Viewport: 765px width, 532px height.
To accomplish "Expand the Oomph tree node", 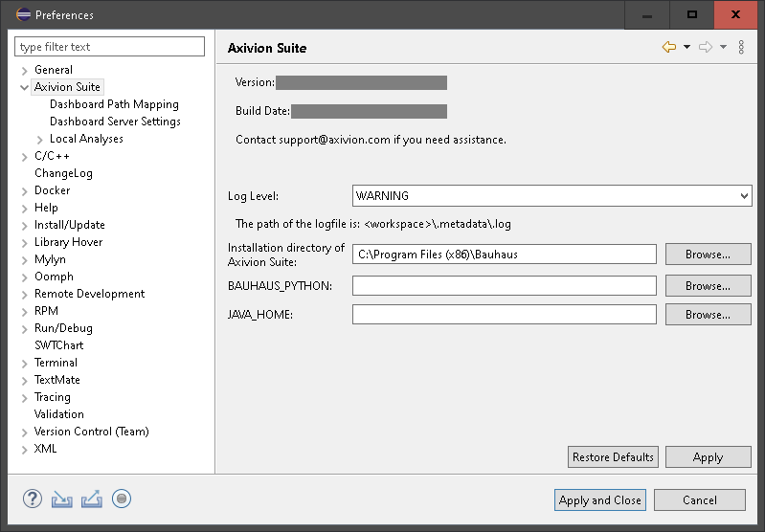I will 24,277.
